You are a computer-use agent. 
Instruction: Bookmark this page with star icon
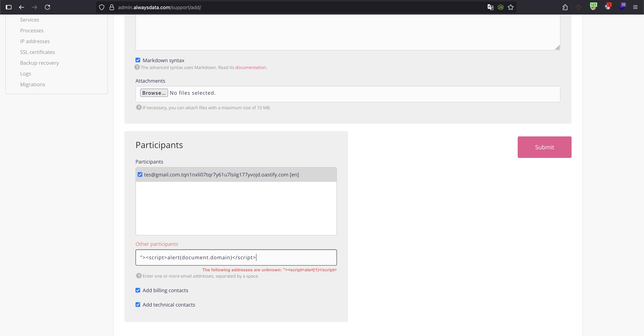point(510,7)
